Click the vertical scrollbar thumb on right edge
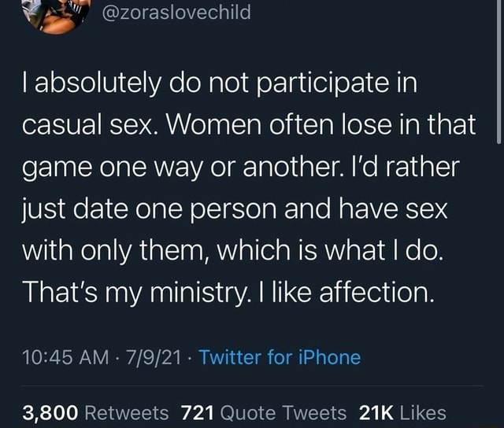 498,72
